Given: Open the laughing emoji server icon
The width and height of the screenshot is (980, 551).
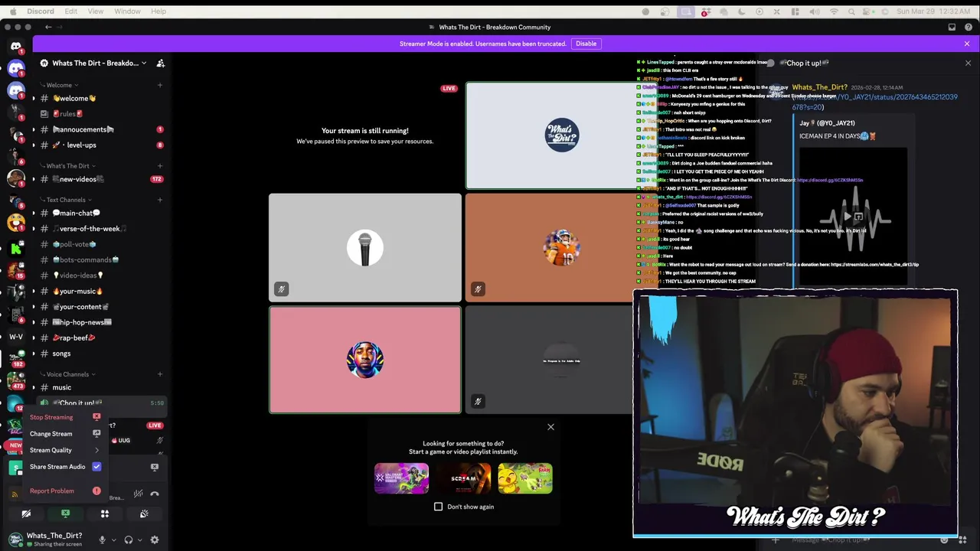Looking at the screenshot, I should point(16,222).
